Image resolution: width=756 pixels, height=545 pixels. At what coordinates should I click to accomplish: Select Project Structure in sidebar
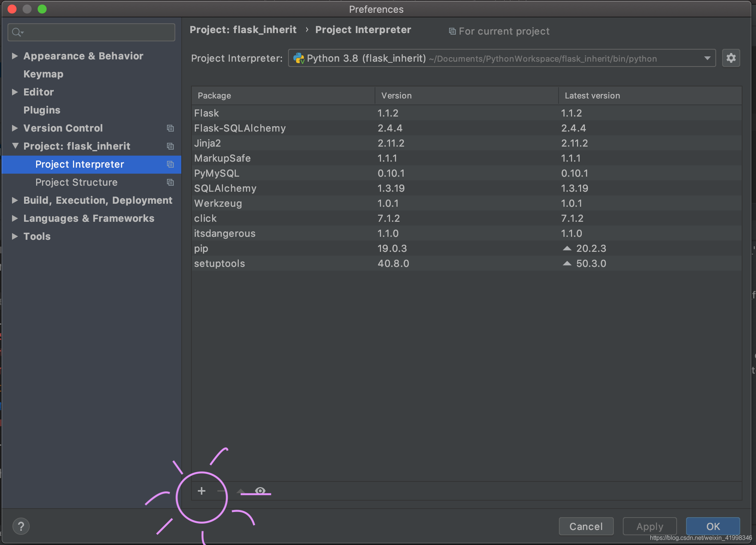point(91,182)
